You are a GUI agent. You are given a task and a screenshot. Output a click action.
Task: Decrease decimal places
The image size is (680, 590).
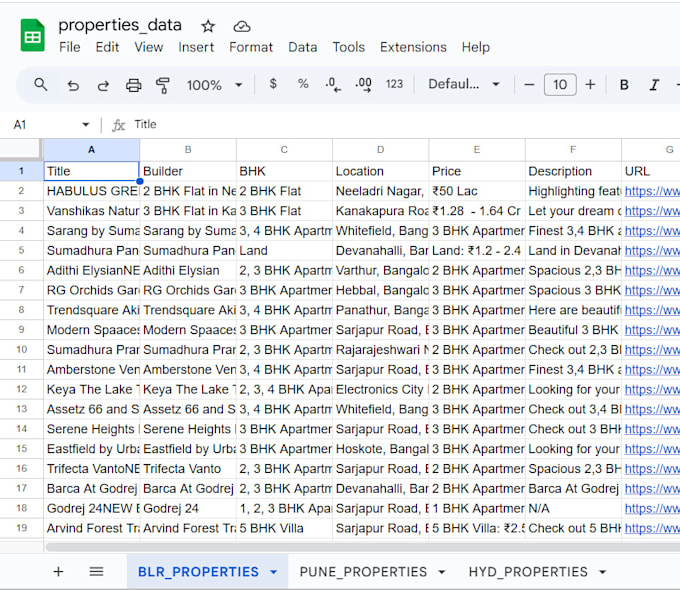[x=333, y=84]
